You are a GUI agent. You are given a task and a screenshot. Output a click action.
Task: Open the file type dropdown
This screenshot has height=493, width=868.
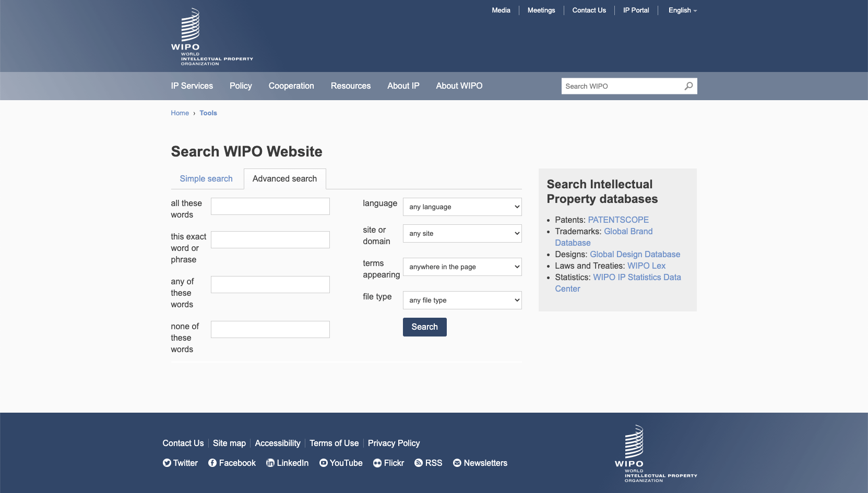(462, 300)
